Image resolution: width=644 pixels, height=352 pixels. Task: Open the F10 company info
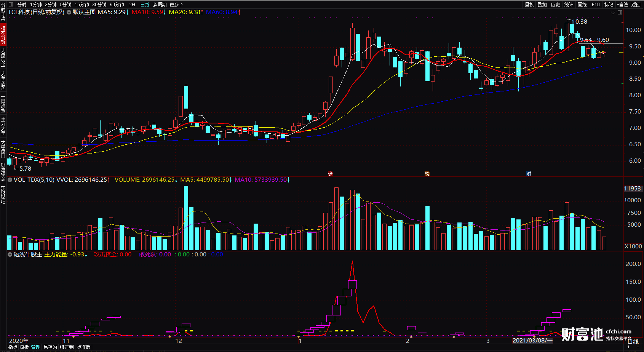(x=596, y=5)
